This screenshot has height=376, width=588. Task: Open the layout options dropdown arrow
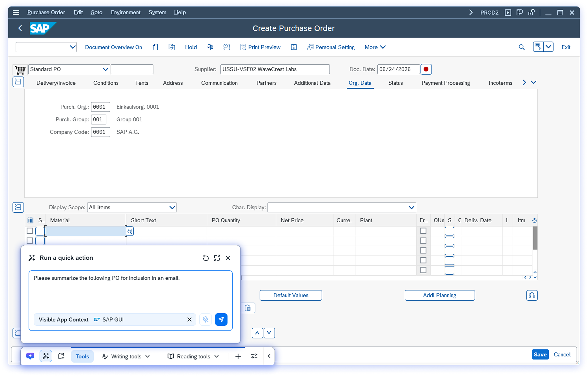[548, 47]
